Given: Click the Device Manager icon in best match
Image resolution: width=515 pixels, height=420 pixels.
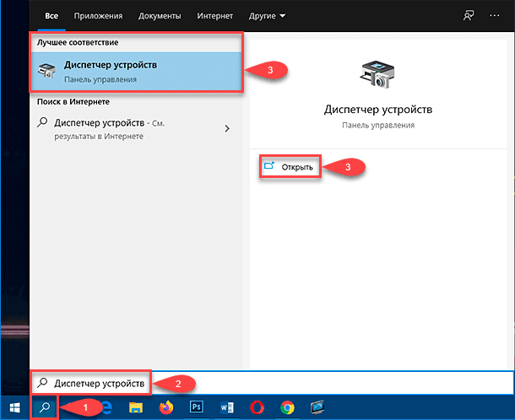Looking at the screenshot, I should pos(46,71).
